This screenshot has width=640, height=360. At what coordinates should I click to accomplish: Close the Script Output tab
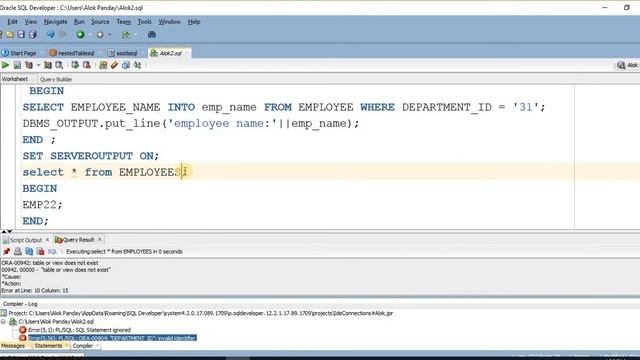[x=47, y=240]
